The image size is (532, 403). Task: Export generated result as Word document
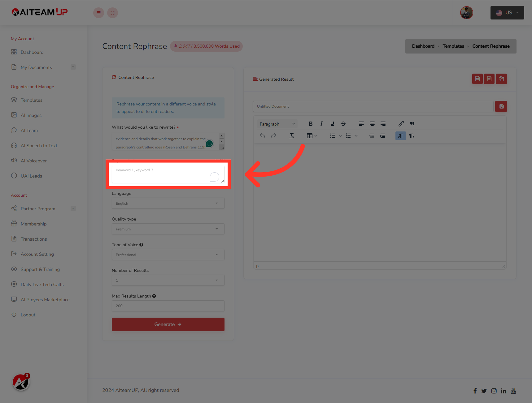tap(477, 79)
